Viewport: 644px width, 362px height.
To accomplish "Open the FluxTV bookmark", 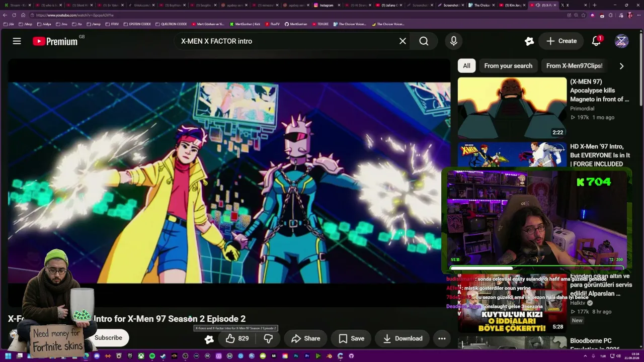I will (272, 24).
